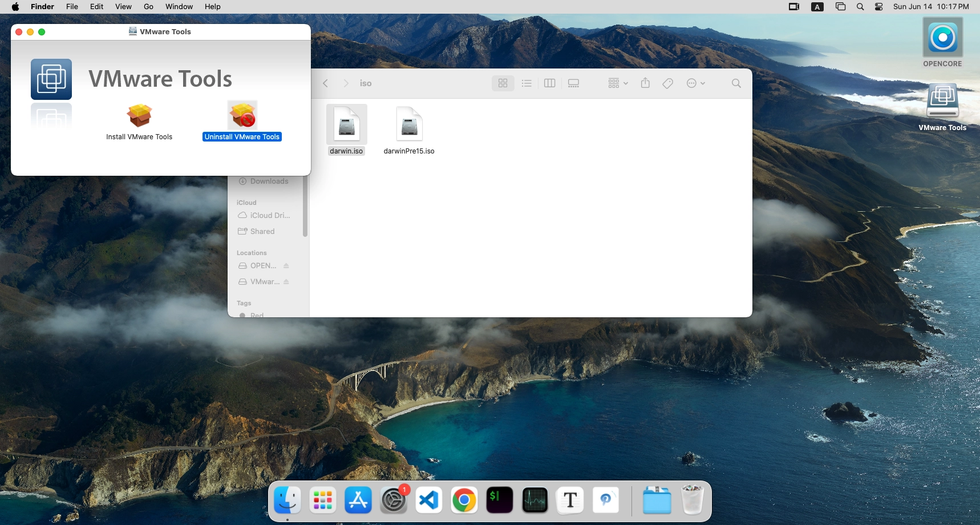Click the VMware Tools title bar proxy icon
The width and height of the screenshot is (980, 525).
[133, 31]
